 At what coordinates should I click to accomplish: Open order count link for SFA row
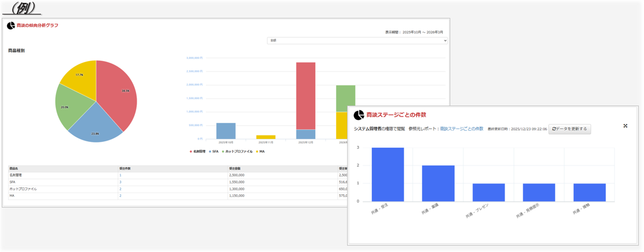(x=120, y=182)
